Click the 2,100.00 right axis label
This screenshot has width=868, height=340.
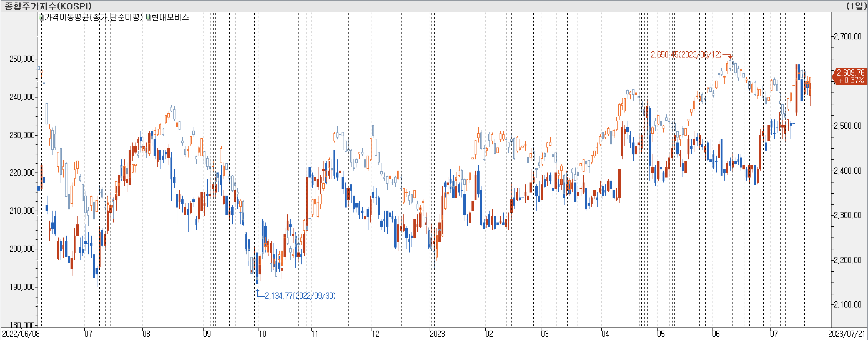pos(847,305)
